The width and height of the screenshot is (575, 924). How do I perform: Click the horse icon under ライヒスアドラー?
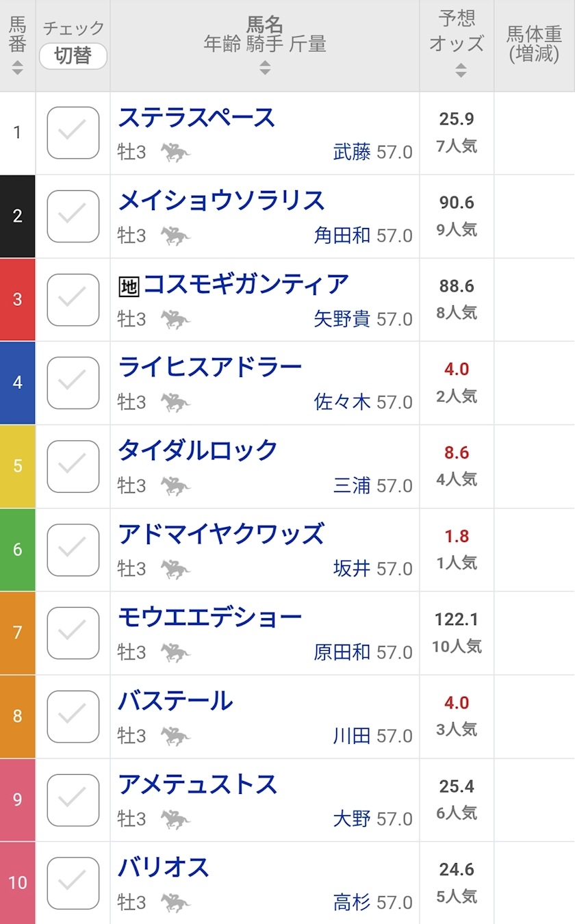pos(175,402)
